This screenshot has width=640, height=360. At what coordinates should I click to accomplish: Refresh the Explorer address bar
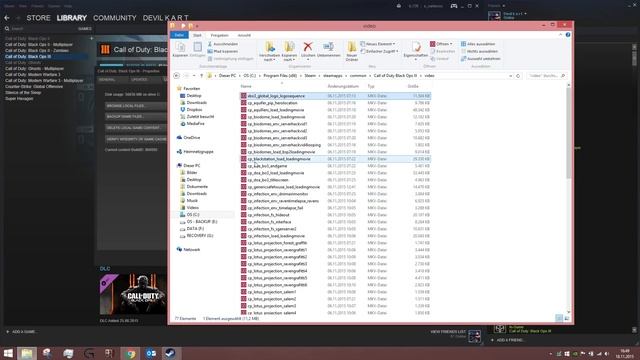click(518, 76)
